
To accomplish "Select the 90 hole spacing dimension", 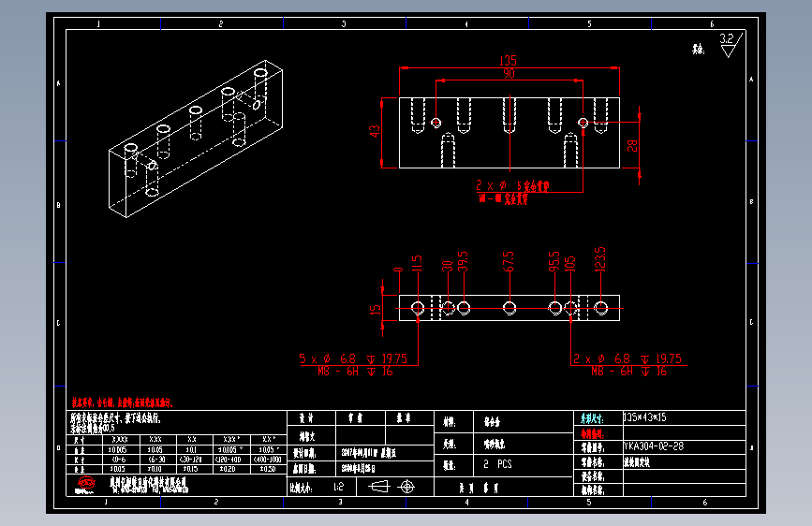I will [x=509, y=74].
